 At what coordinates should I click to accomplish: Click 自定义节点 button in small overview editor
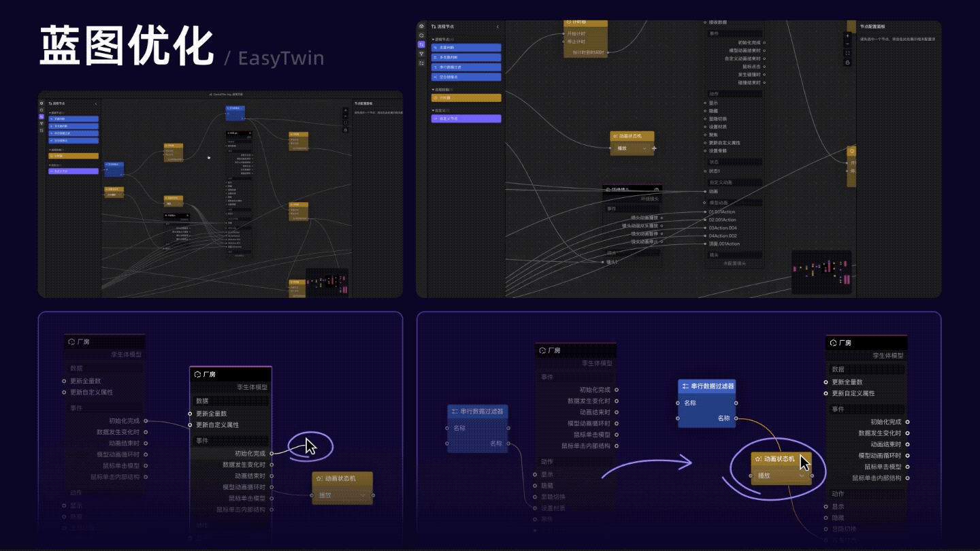[x=73, y=171]
